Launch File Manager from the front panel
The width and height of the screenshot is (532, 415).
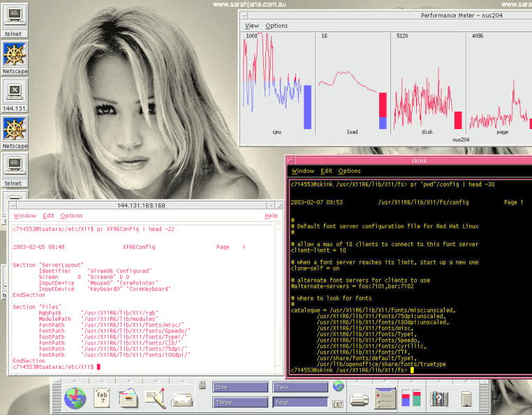[128, 398]
